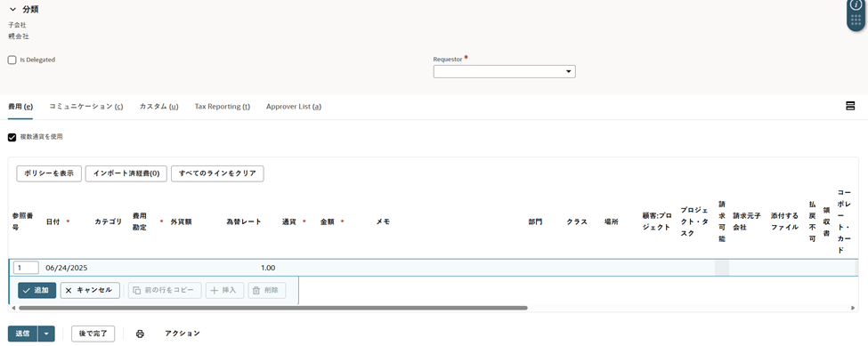Screen dimensions: 868x346
Task: Click the 為替レート column header
Action: (x=244, y=221)
